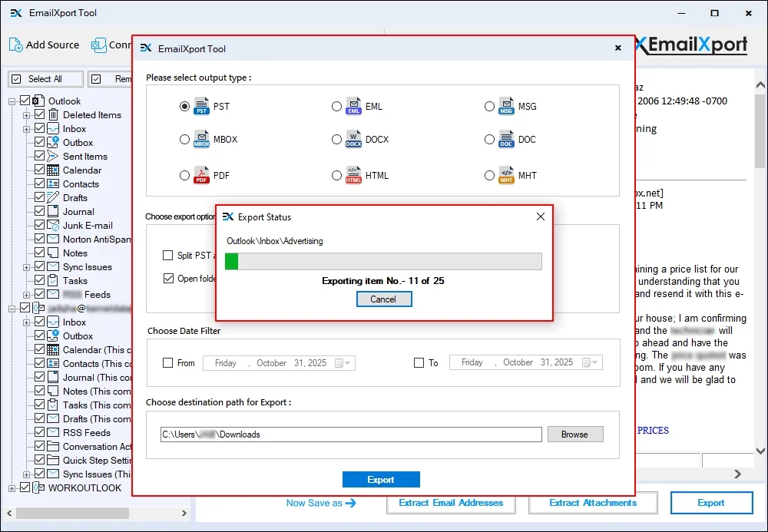The image size is (768, 532).
Task: Select the MHT radio button
Action: click(489, 175)
